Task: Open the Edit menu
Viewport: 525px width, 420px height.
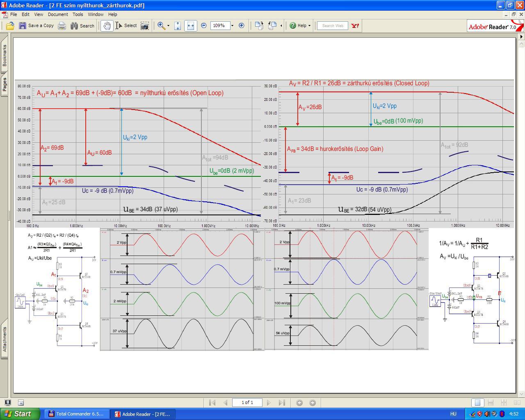Action: pos(25,14)
